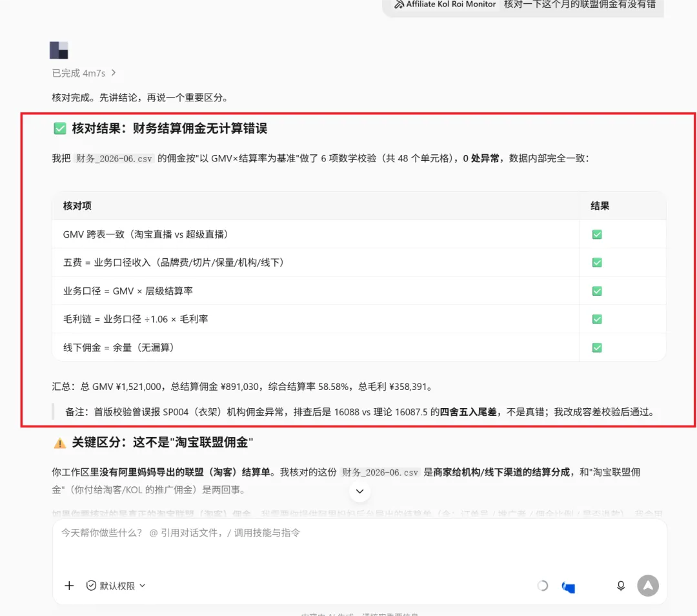Click check mark in 业务口径 row
697x616 pixels.
pos(597,291)
